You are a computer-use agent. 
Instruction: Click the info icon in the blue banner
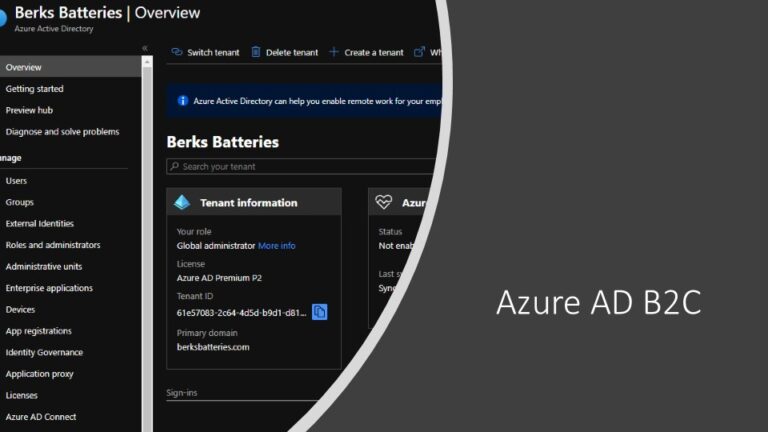[x=182, y=101]
